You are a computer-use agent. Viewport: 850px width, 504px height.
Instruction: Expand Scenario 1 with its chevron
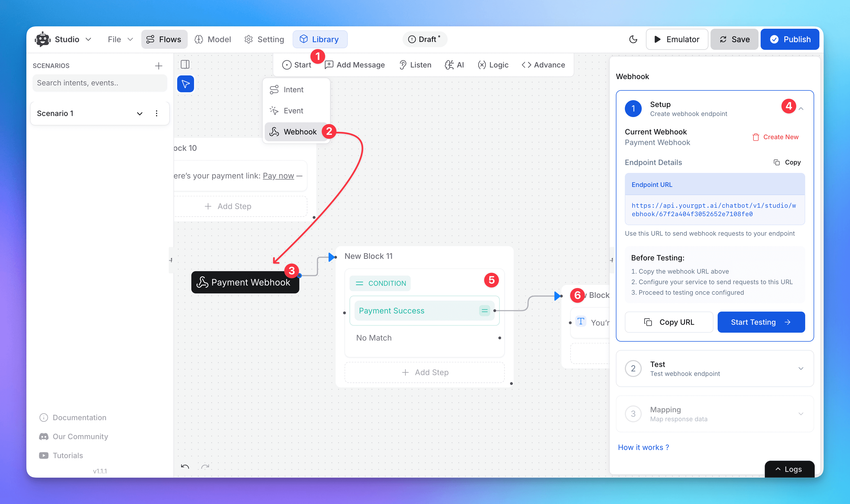coord(139,113)
